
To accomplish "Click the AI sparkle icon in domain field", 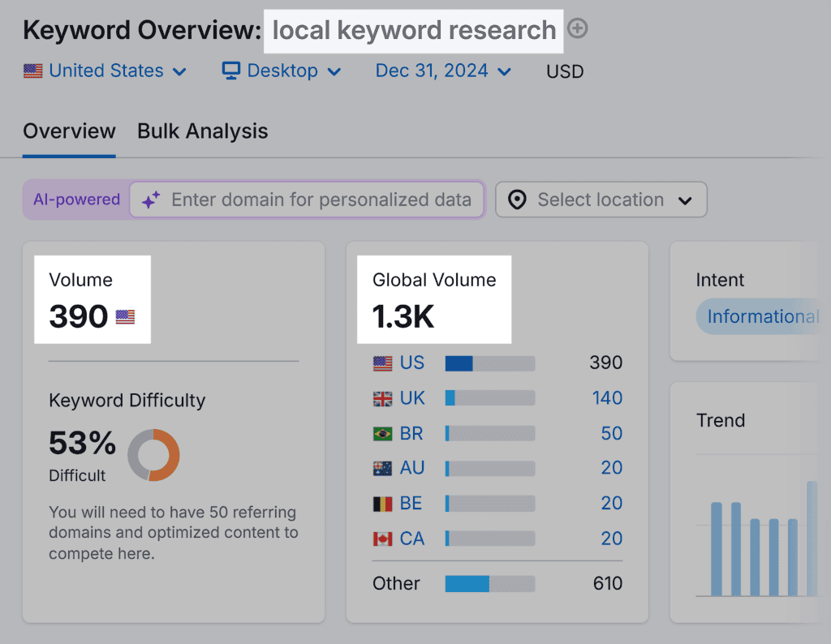I will pos(151,200).
